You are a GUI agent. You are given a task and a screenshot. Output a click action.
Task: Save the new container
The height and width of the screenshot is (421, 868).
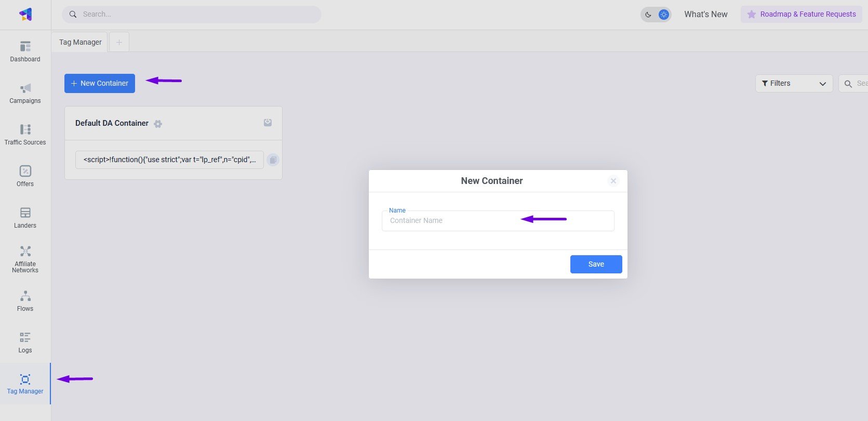596,264
